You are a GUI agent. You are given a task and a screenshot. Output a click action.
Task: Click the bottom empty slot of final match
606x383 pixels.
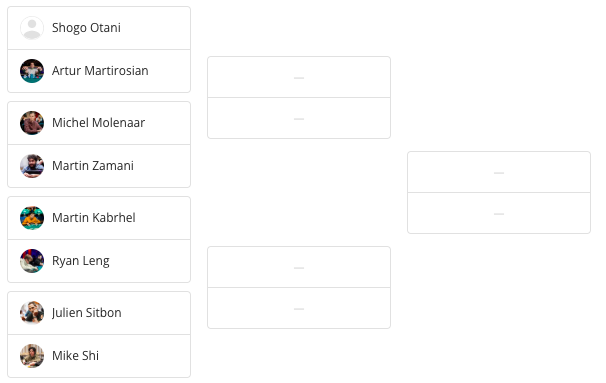pos(499,213)
